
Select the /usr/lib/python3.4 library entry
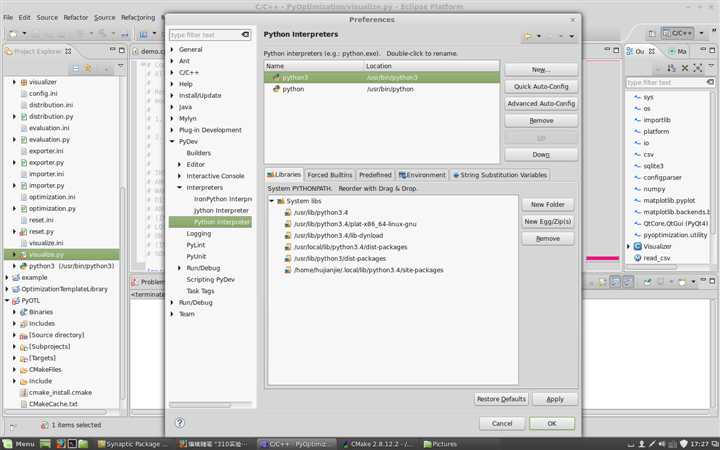(x=321, y=213)
